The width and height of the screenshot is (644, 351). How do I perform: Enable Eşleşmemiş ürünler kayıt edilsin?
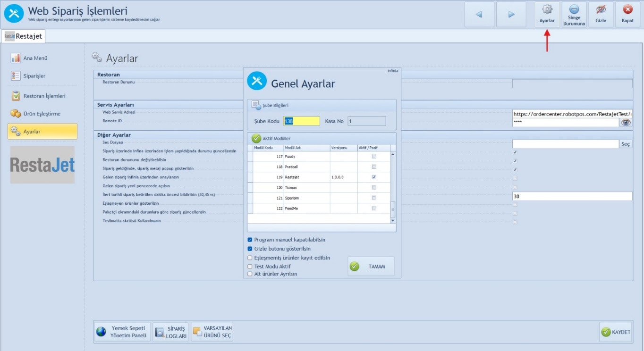click(x=250, y=258)
